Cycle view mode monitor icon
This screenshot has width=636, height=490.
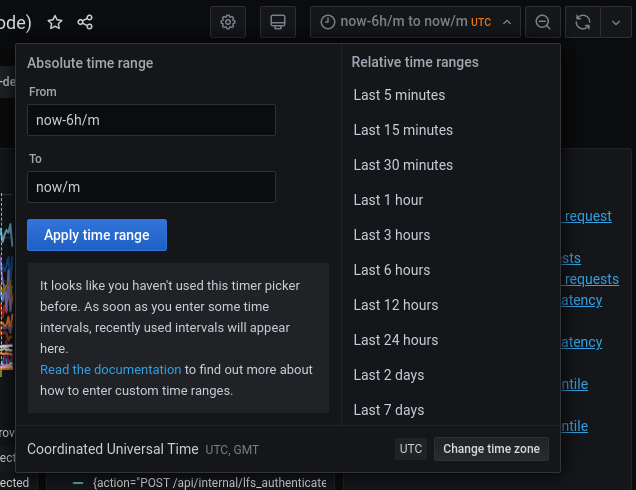278,22
